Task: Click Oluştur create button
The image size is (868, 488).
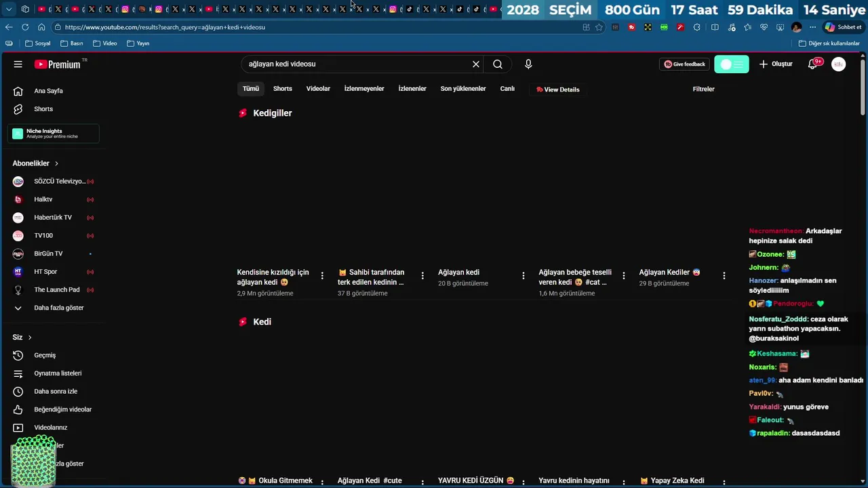Action: pos(776,64)
